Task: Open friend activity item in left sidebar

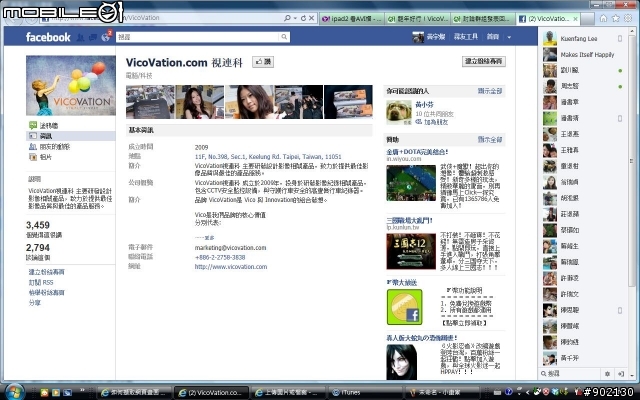Action: [x=49, y=147]
